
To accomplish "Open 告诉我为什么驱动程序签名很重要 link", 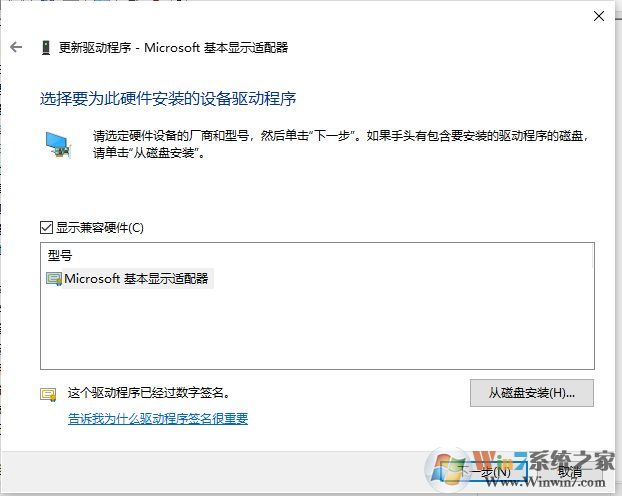I will (x=158, y=419).
